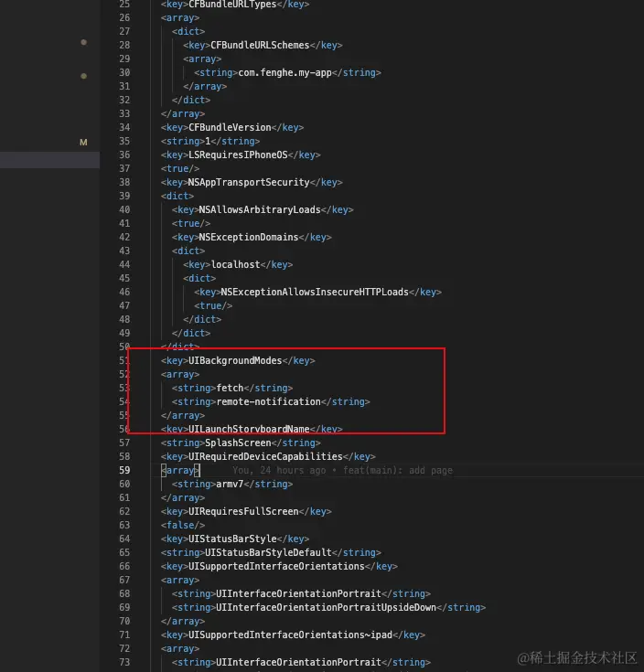Viewport: 644px width, 672px height.
Task: Click the array tag on active line 59
Action: (180, 470)
